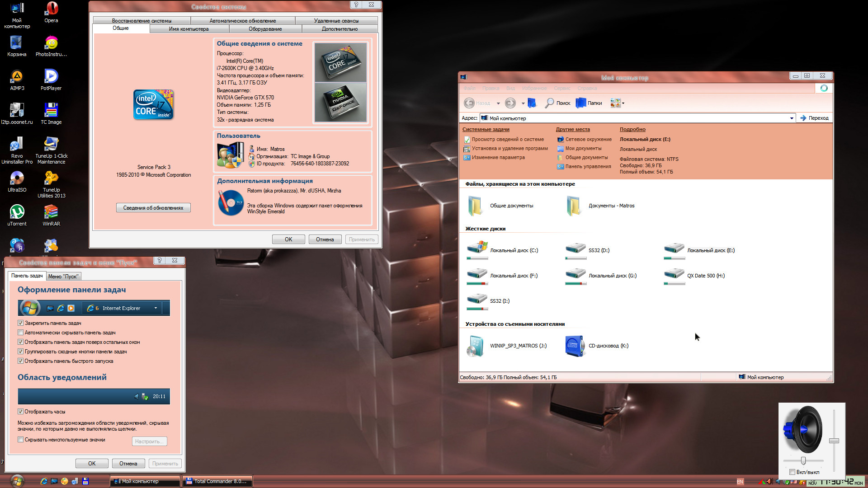Open the Восстановление системы tab

142,21
